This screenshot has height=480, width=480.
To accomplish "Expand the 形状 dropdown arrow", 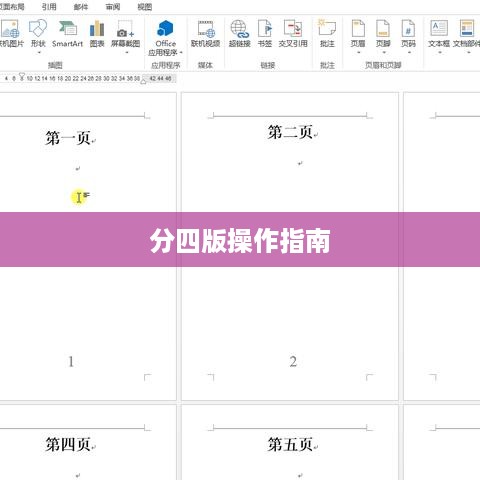I will click(x=39, y=53).
